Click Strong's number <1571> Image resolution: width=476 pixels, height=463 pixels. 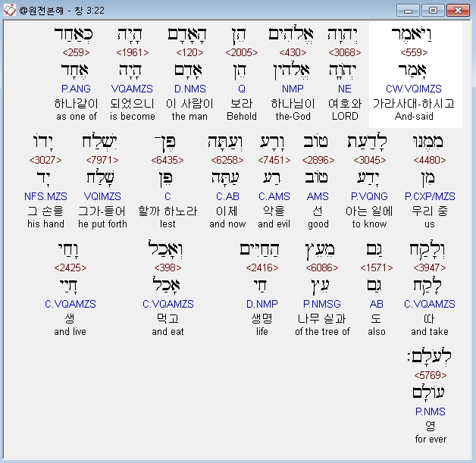click(376, 267)
